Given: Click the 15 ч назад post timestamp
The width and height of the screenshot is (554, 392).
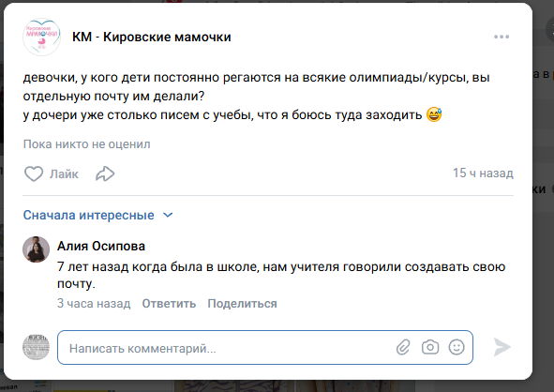Looking at the screenshot, I should pos(483,173).
